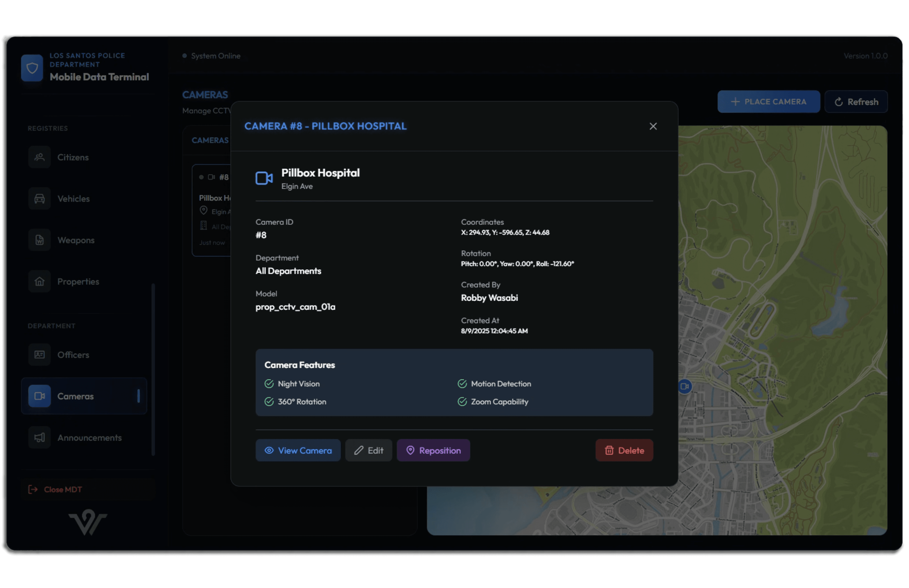Open the Weapons menu item
Viewport: 909px width, 588px height.
tap(84, 240)
